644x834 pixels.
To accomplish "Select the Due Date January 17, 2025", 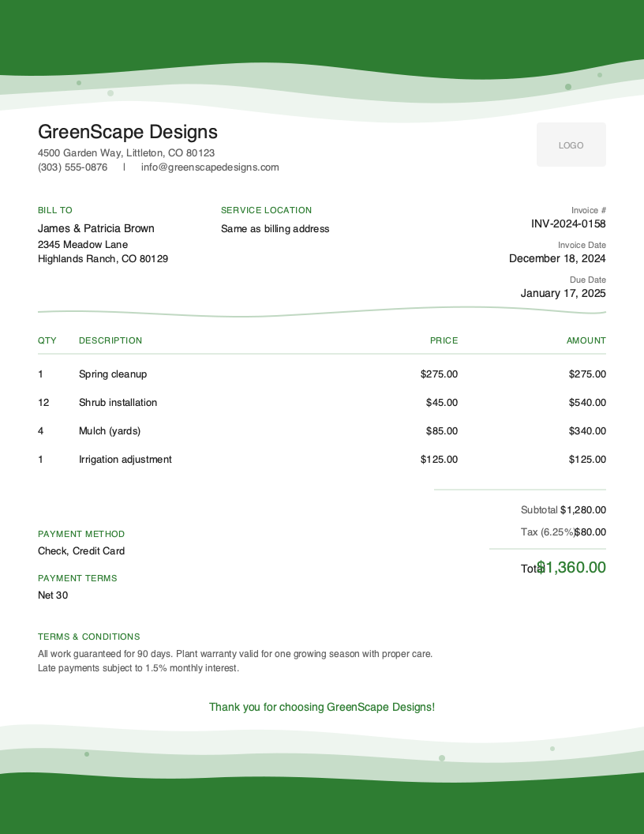I will click(563, 293).
